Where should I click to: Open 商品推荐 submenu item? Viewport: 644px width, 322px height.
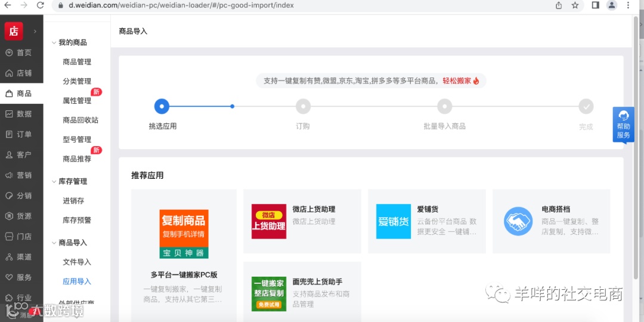tap(77, 159)
